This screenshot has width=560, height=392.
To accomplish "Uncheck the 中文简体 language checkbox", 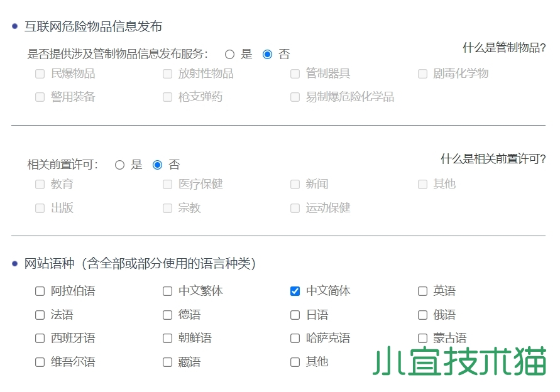I will pos(295,291).
